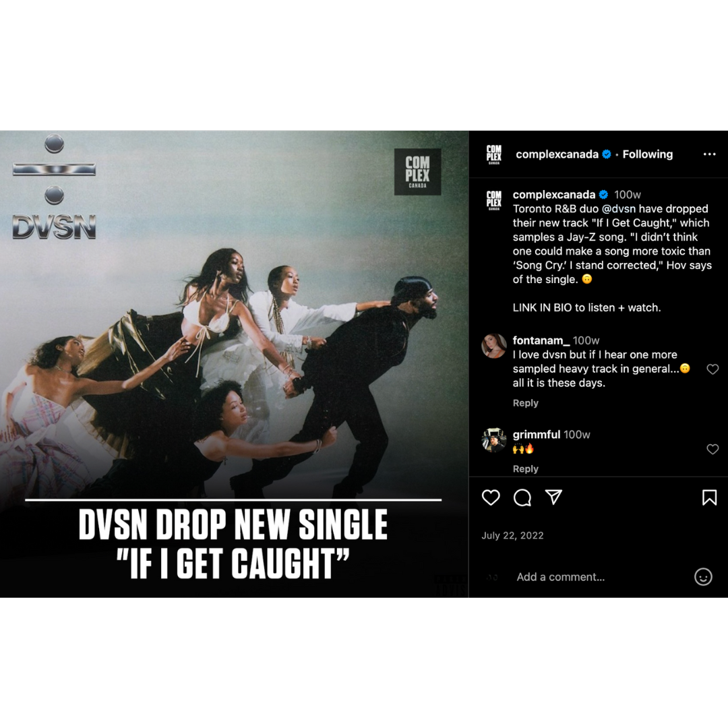The height and width of the screenshot is (728, 728).
Task: Reply to grimmful's comment
Action: (x=525, y=469)
